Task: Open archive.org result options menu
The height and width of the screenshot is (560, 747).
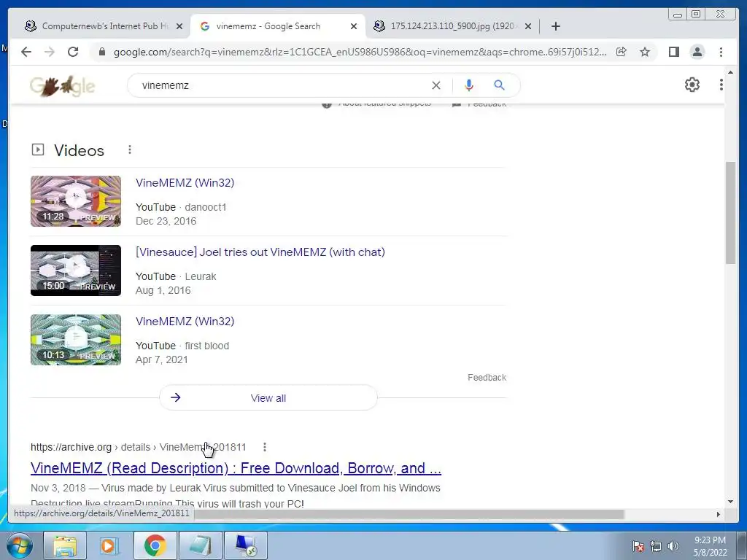Action: click(x=264, y=447)
